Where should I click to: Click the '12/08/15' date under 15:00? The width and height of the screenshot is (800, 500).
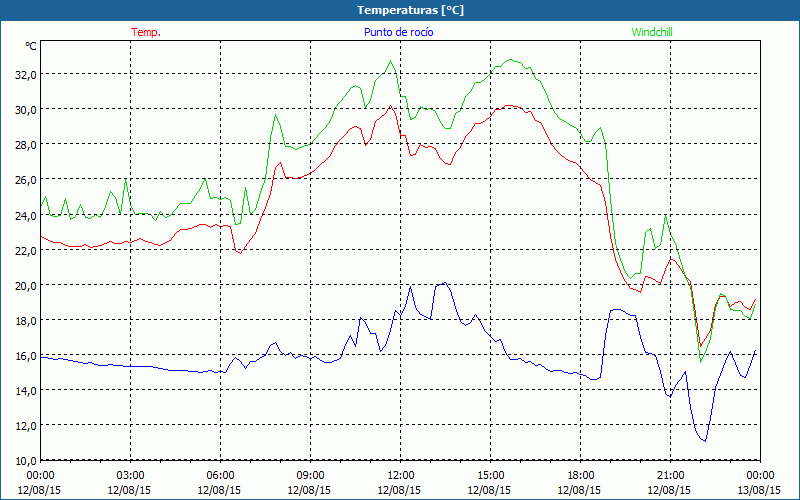[x=490, y=490]
